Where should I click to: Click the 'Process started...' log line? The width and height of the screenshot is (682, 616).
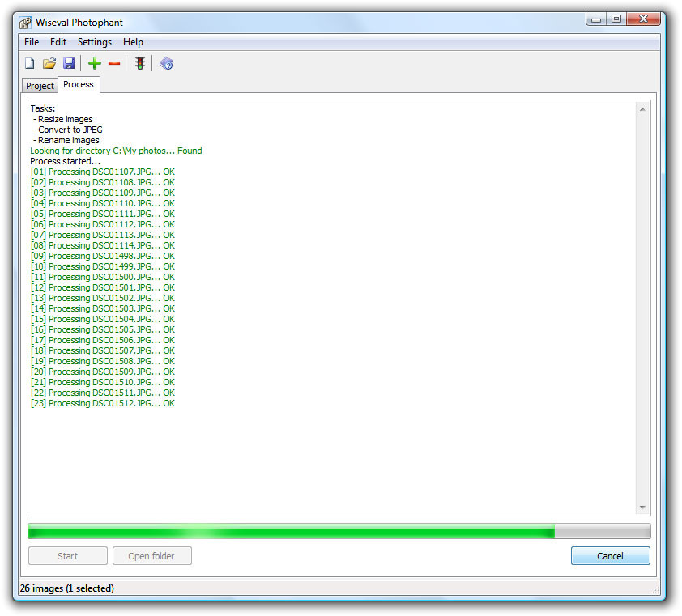pyautogui.click(x=66, y=161)
